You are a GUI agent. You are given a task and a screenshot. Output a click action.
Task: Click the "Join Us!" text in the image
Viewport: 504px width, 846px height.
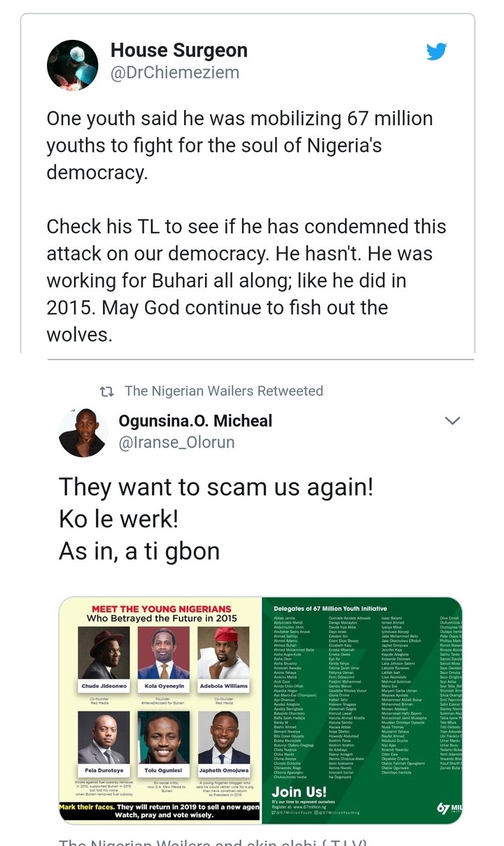[x=295, y=792]
